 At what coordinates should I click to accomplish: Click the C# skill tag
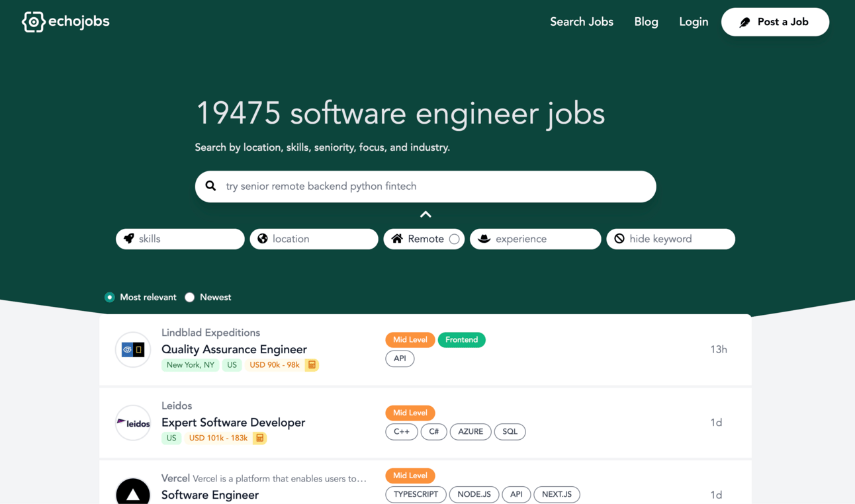tap(433, 431)
